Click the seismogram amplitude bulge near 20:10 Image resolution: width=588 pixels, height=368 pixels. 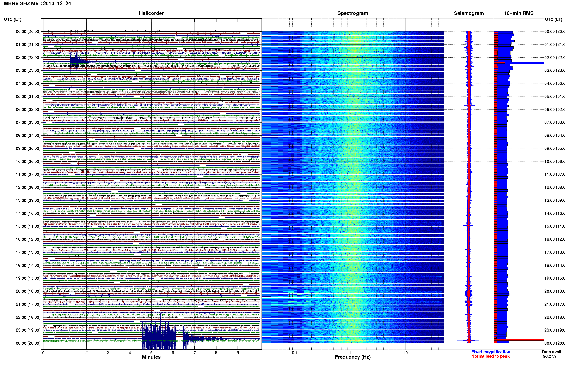pyautogui.click(x=469, y=294)
